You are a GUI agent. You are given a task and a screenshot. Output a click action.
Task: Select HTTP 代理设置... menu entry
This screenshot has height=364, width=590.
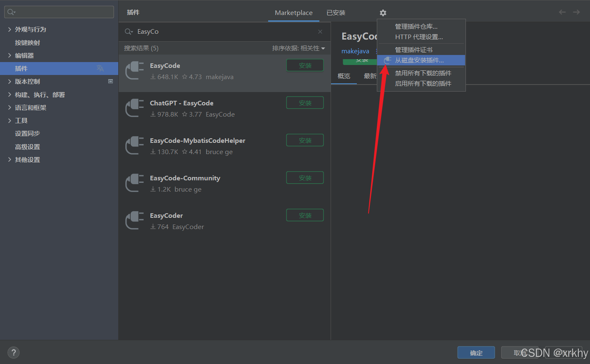(421, 37)
